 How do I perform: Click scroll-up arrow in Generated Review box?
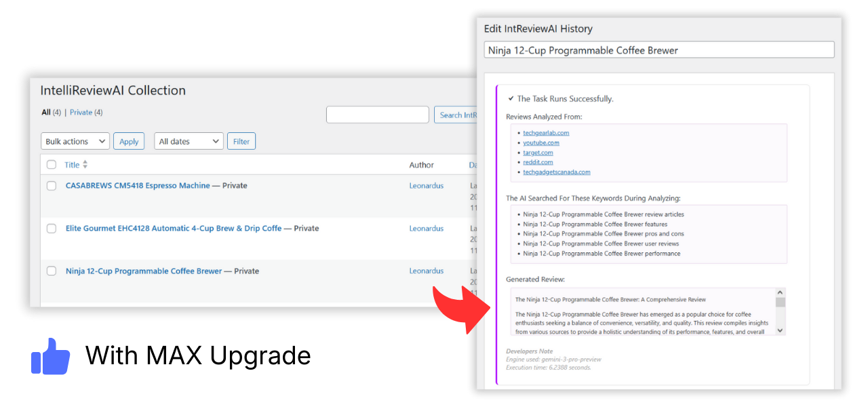click(x=780, y=292)
